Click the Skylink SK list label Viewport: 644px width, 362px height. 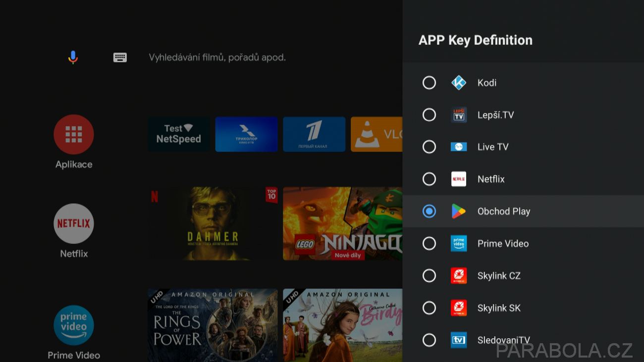[499, 308]
